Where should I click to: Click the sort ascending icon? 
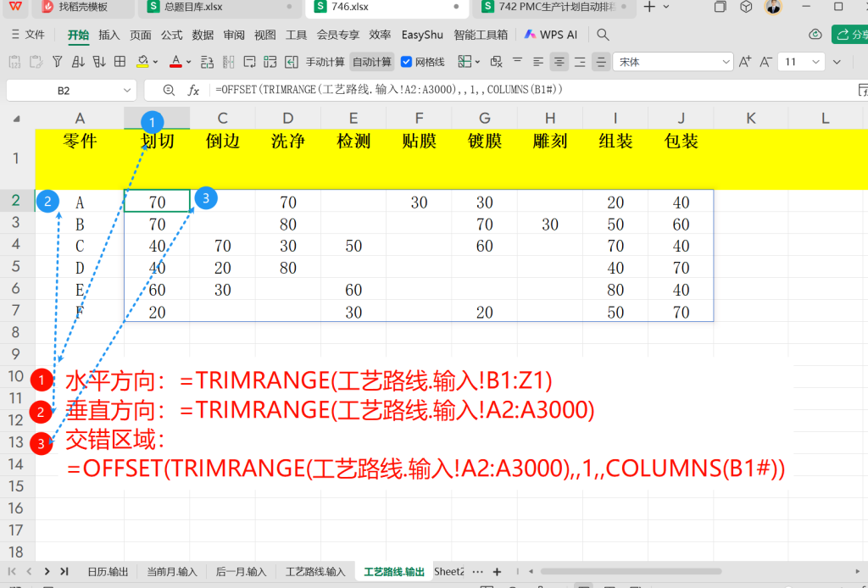pyautogui.click(x=78, y=62)
